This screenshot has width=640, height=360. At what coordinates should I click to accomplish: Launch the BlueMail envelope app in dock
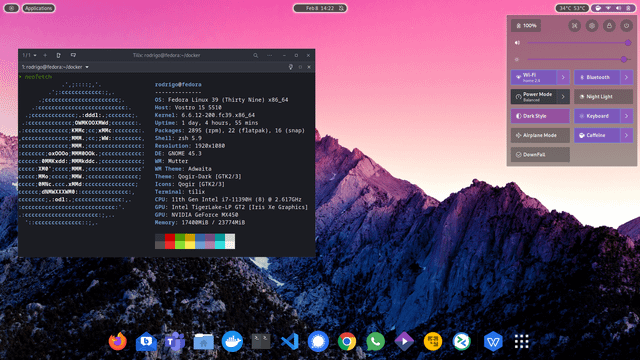tap(146, 341)
